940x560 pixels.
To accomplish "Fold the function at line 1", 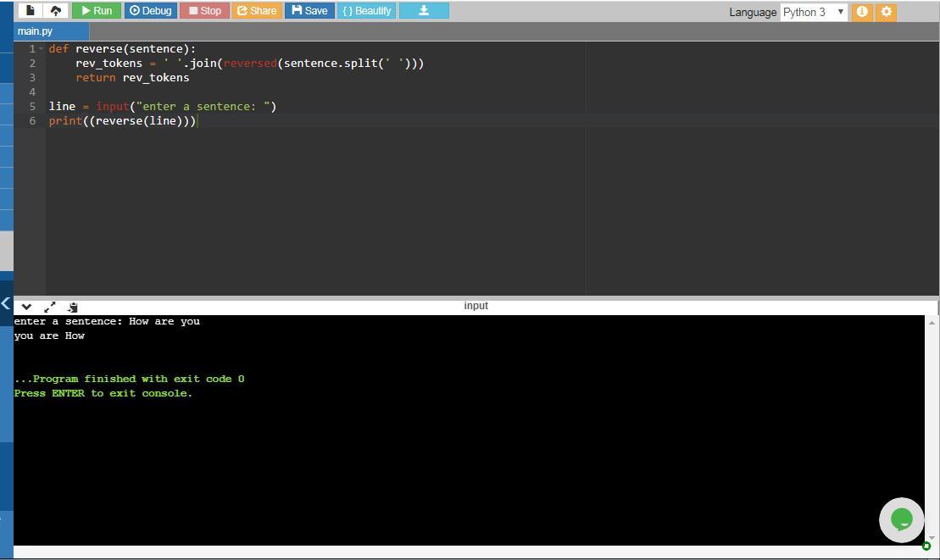I will tap(41, 49).
